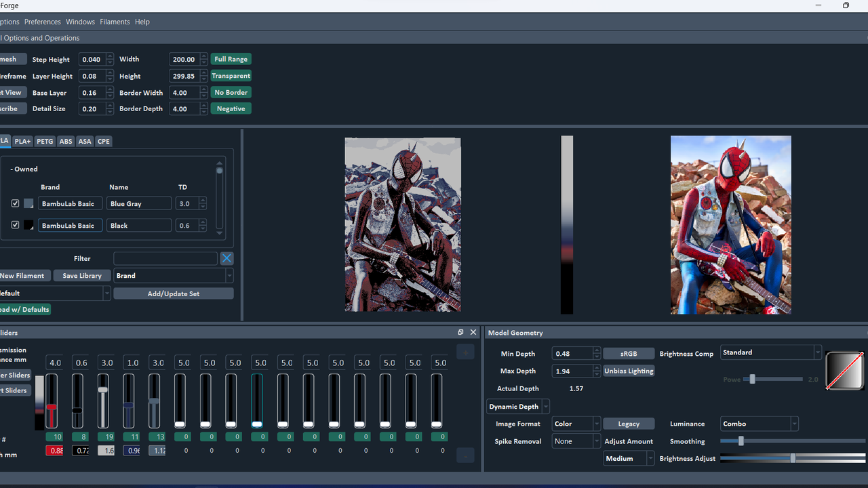
Task: Open the Spike Removal None dropdown
Action: [576, 441]
